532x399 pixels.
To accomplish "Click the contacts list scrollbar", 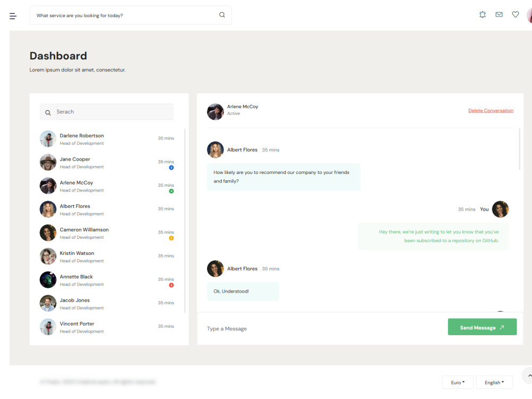I will tap(185, 221).
